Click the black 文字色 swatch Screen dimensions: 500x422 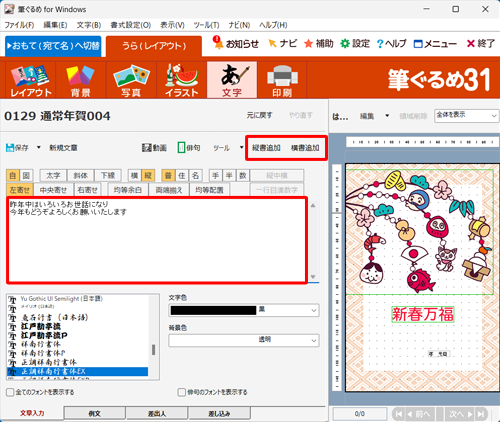(x=213, y=310)
